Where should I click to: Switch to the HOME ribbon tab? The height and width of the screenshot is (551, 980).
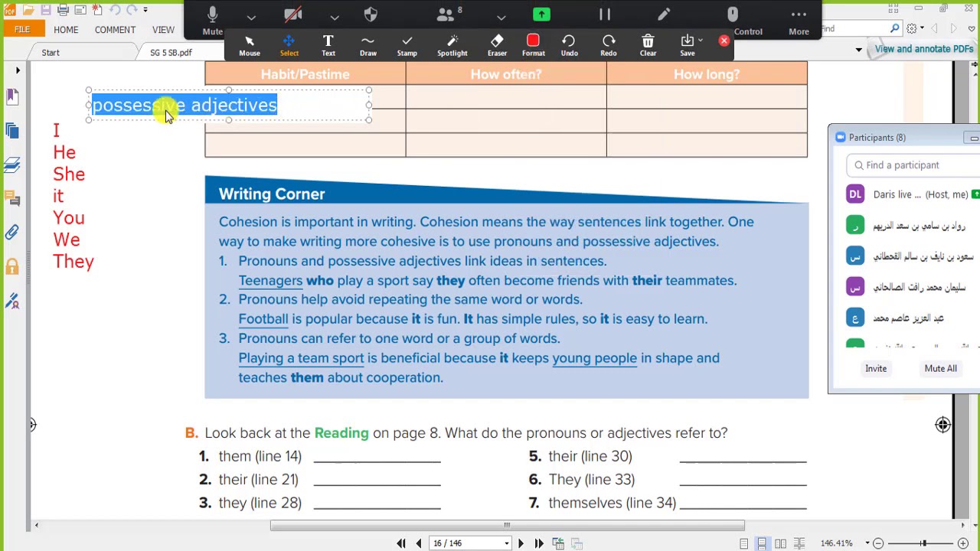(x=66, y=30)
